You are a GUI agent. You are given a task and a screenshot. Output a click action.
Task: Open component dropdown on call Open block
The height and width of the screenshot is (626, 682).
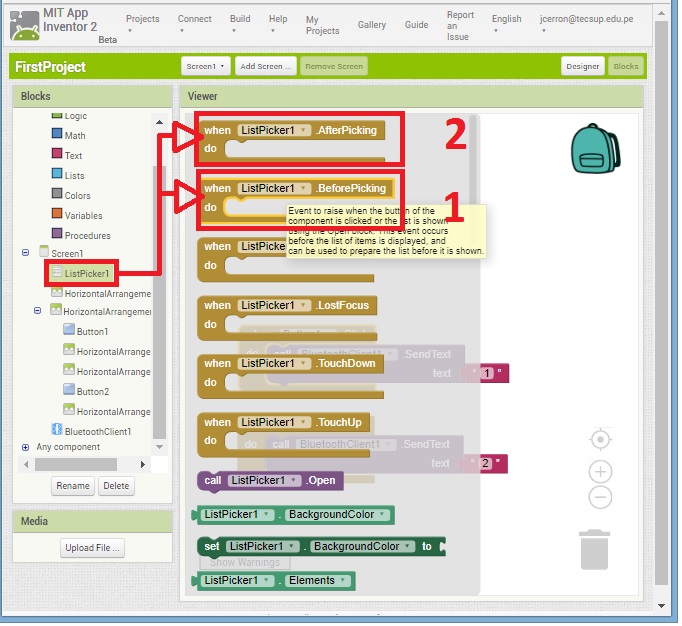[x=264, y=480]
